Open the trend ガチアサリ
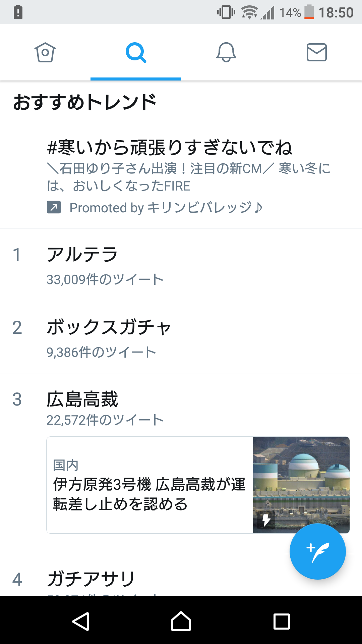 (x=91, y=579)
